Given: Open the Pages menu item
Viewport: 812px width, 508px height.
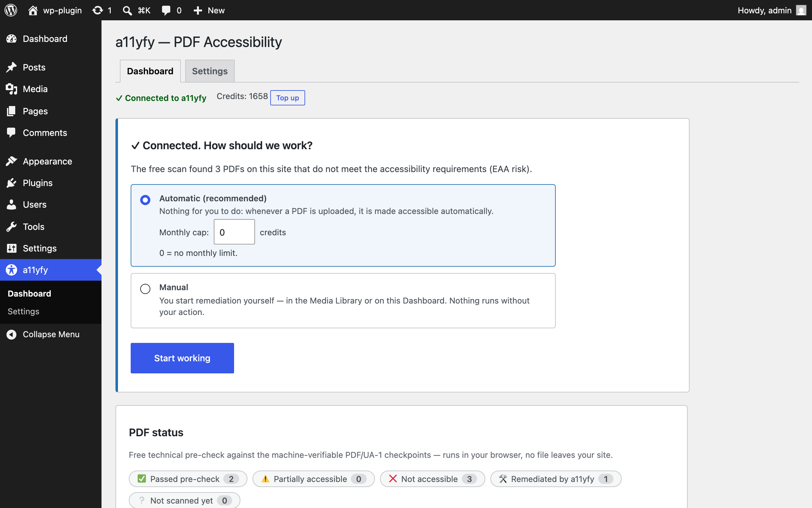Looking at the screenshot, I should pyautogui.click(x=51, y=111).
